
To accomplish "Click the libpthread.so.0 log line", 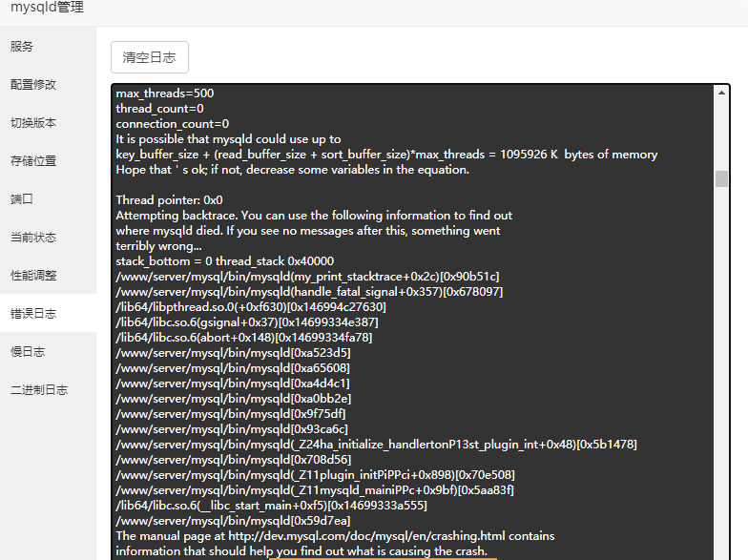I will pos(251,307).
